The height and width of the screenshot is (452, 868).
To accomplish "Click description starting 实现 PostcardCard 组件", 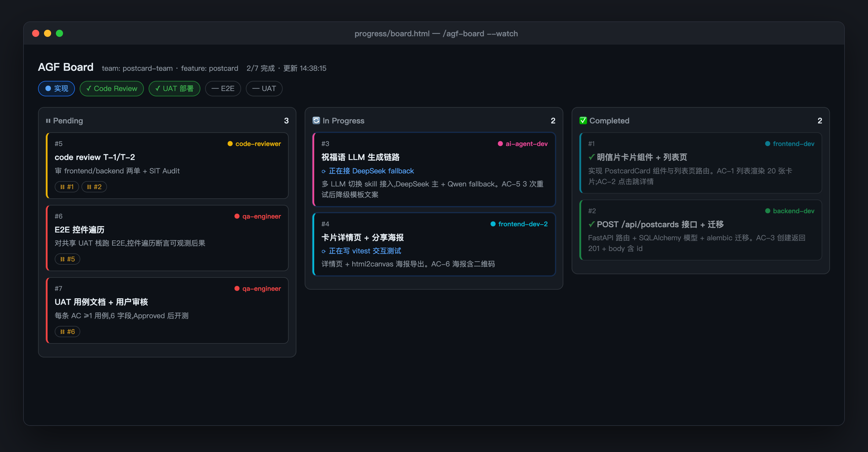I will coord(690,176).
